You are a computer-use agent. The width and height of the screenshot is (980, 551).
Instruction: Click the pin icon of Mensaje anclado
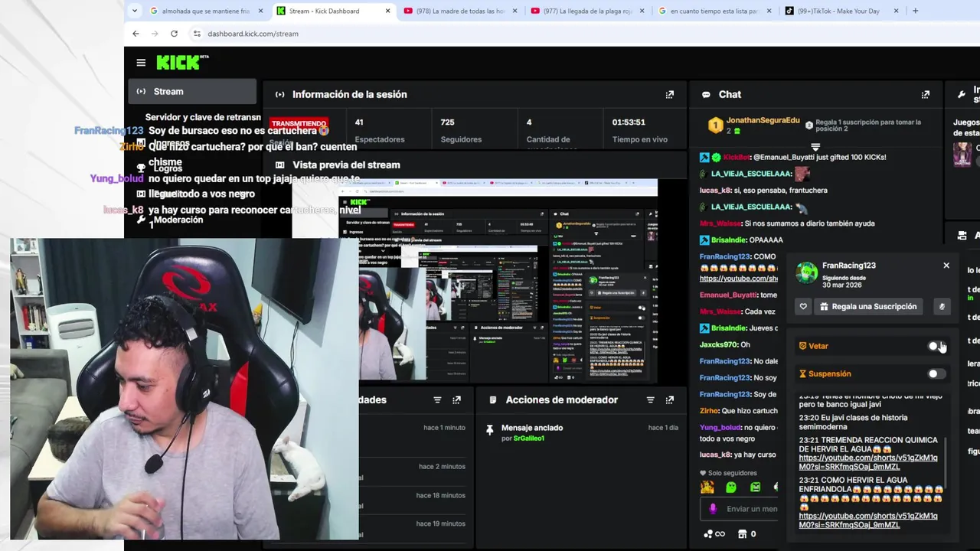tap(490, 430)
